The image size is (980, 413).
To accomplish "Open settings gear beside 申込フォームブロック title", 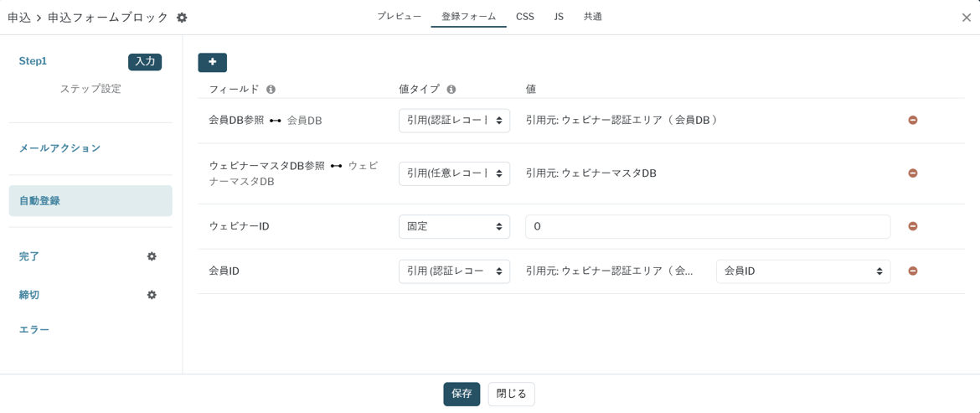I will point(182,18).
